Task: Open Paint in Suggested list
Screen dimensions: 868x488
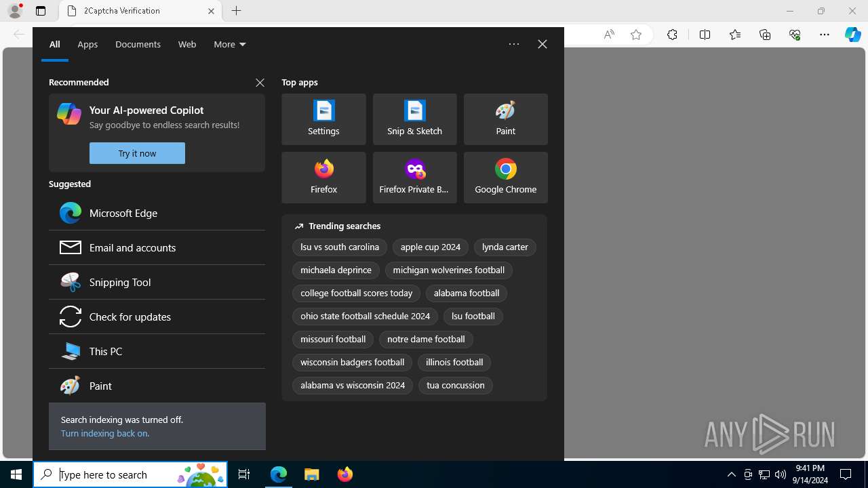Action: pos(157,386)
